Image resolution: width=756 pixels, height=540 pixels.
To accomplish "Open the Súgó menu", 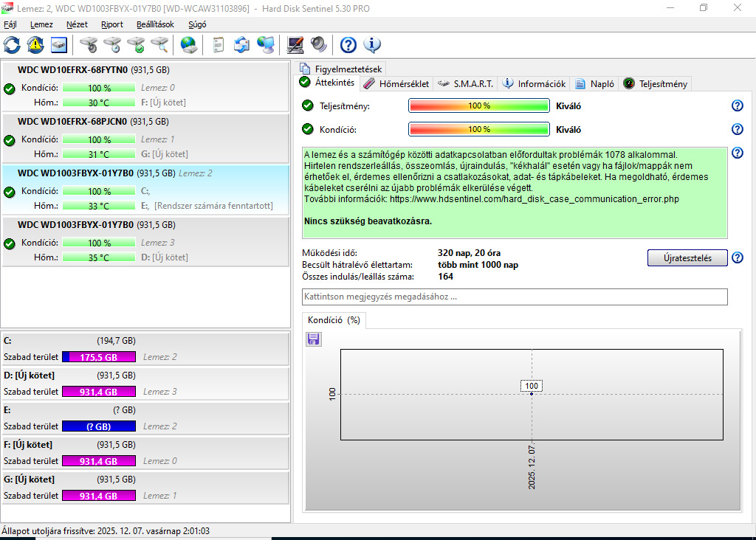I will pos(197,24).
